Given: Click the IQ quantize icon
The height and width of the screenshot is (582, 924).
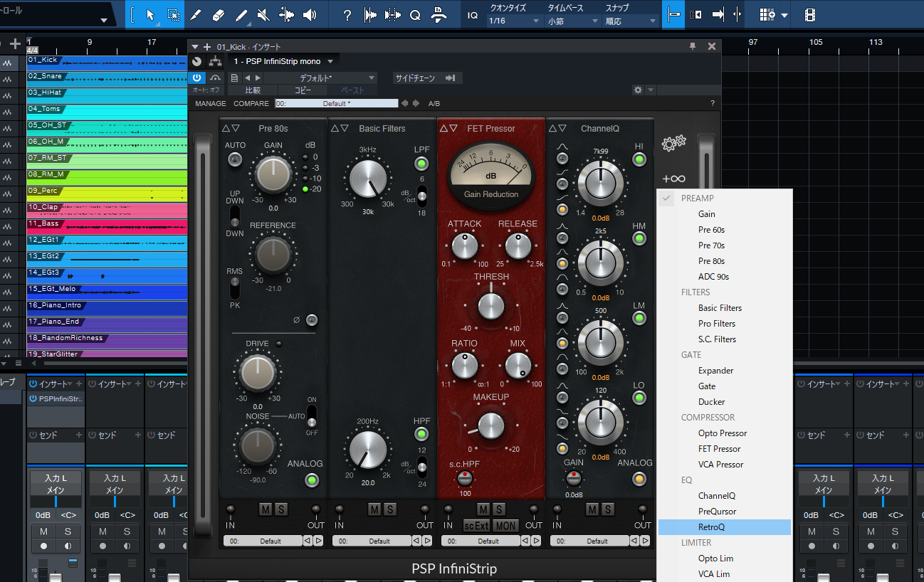Looking at the screenshot, I should (473, 15).
